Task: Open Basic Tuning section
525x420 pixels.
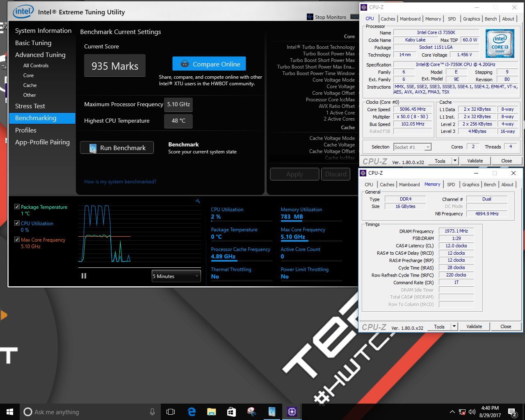Action: [x=33, y=43]
